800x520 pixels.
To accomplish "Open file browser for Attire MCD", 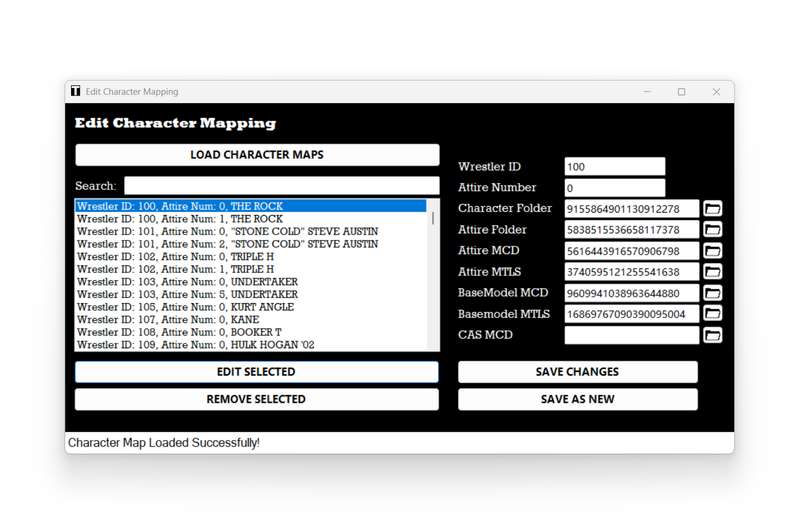I will click(713, 251).
